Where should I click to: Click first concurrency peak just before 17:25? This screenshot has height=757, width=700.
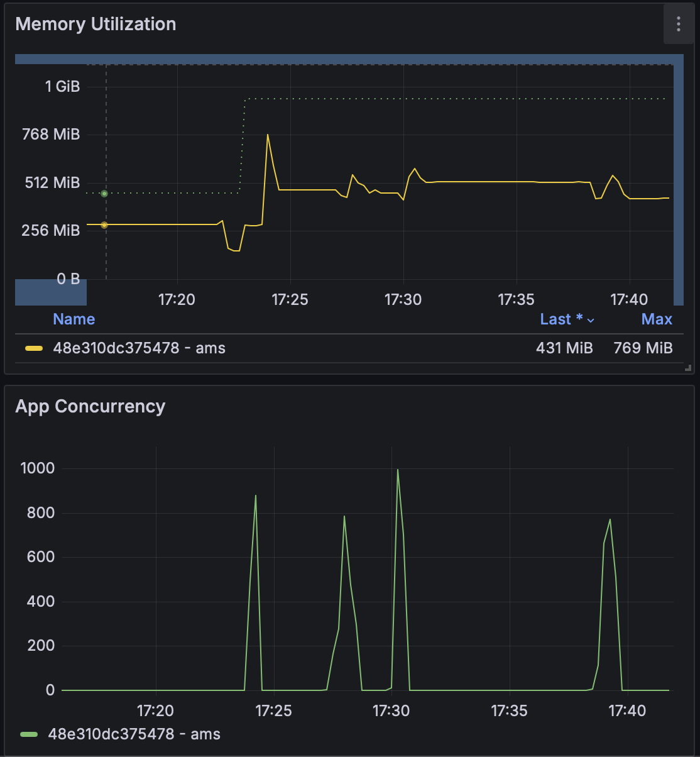[256, 496]
